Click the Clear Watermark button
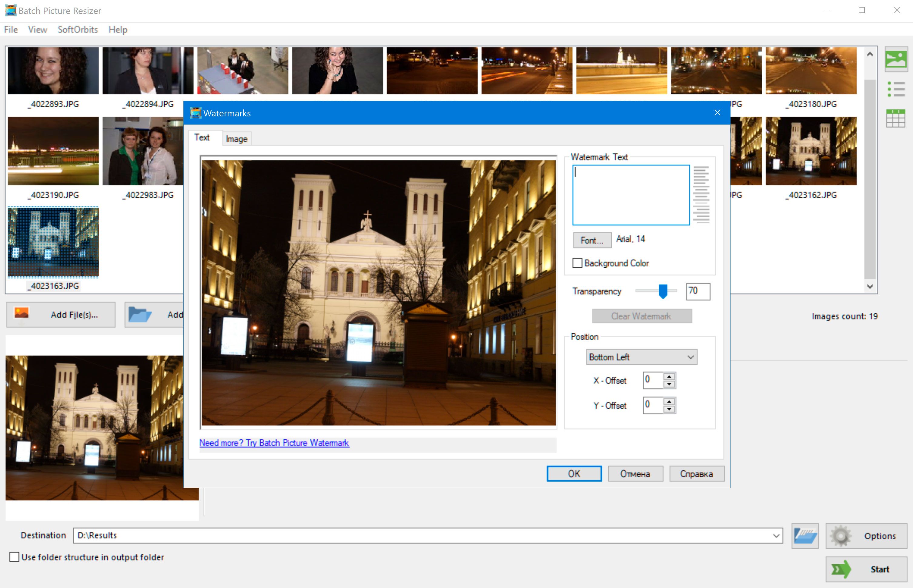Viewport: 913px width, 588px height. (641, 316)
